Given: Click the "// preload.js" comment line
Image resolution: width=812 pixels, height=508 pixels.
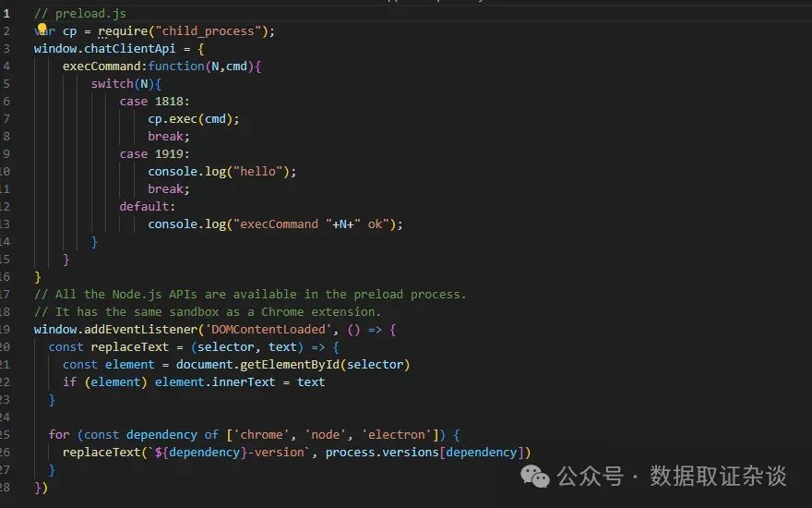Looking at the screenshot, I should click(80, 14).
